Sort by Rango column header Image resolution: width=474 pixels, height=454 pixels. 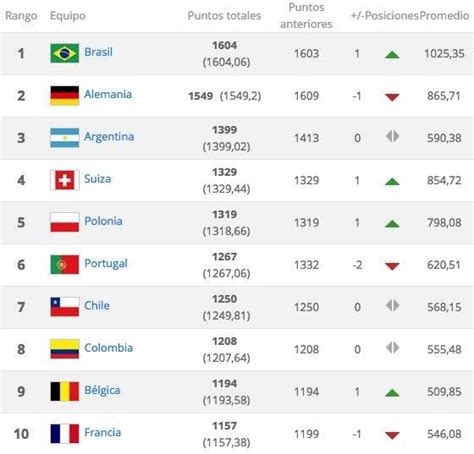click(x=21, y=16)
